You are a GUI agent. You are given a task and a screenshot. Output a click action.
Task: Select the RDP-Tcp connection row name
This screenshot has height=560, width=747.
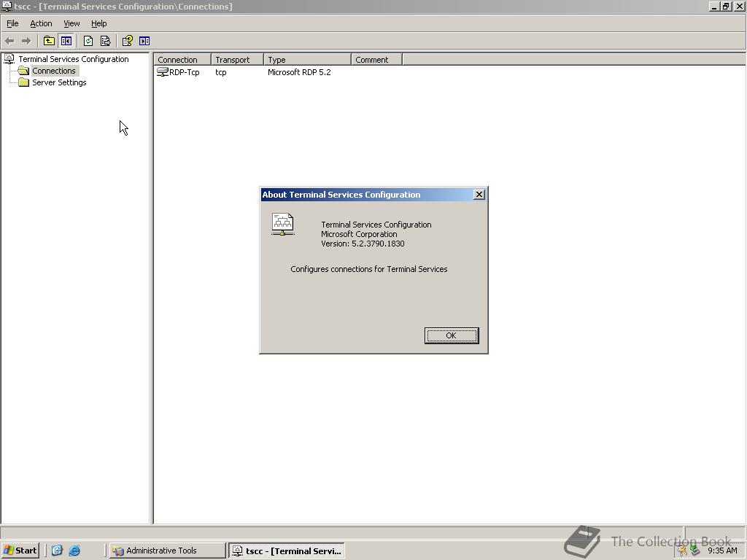[x=185, y=72]
